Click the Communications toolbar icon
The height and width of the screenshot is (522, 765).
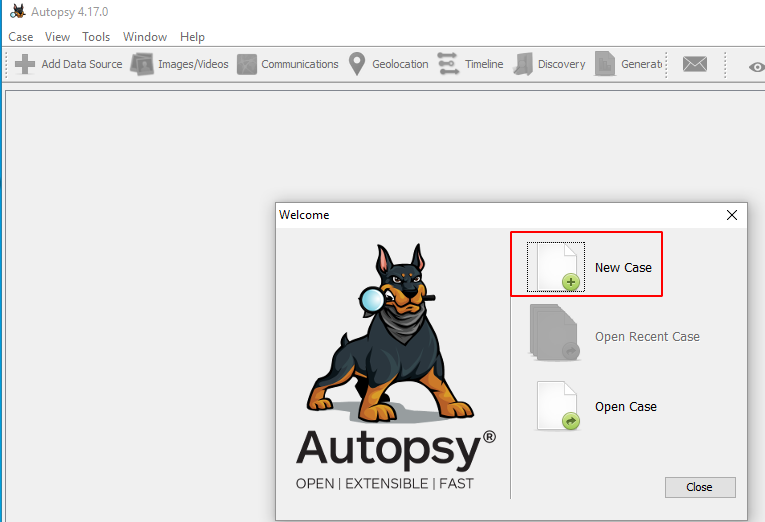pos(247,64)
